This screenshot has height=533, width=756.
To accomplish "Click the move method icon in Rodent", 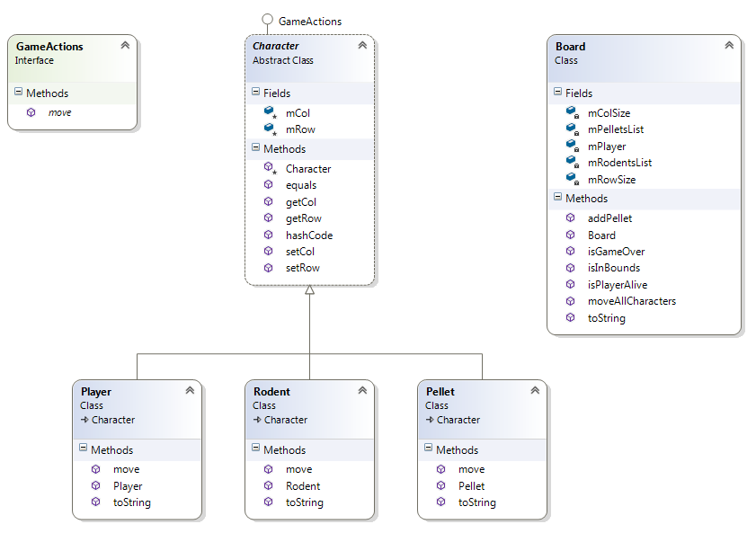I will pos(268,469).
